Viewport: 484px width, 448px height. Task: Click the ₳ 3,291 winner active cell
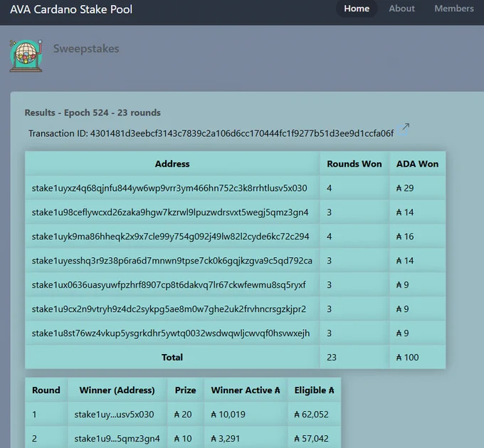click(x=246, y=439)
